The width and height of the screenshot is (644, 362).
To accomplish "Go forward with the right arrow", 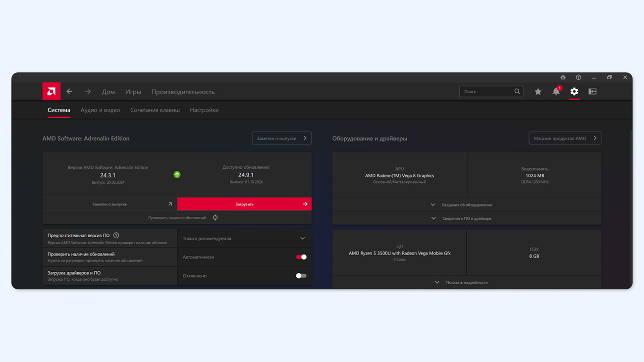I will click(x=88, y=92).
